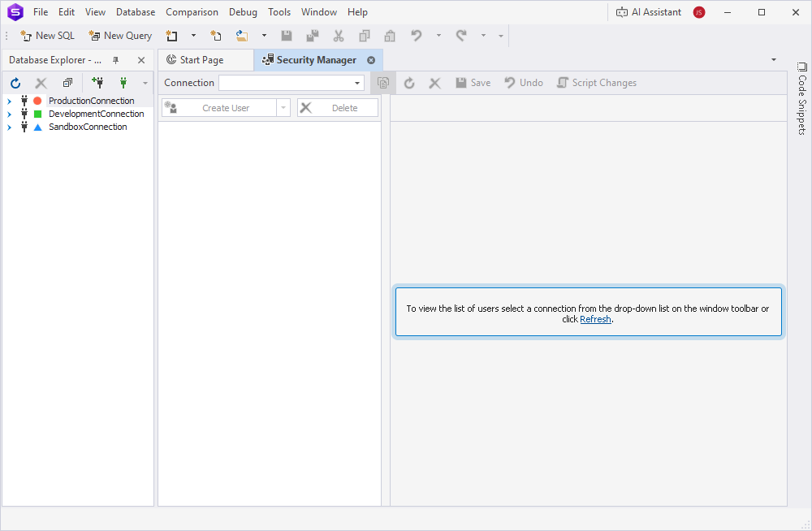Open the New Query editor
Screen dimensions: 812x531
pos(120,36)
